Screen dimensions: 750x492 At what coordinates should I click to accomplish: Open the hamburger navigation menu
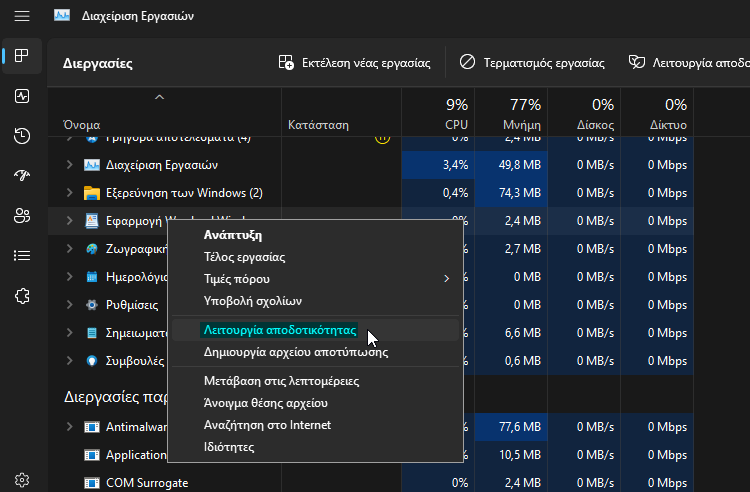(22, 16)
